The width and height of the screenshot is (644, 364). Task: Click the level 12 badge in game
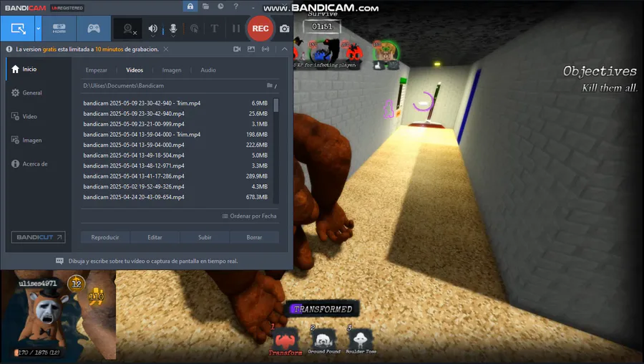77,284
